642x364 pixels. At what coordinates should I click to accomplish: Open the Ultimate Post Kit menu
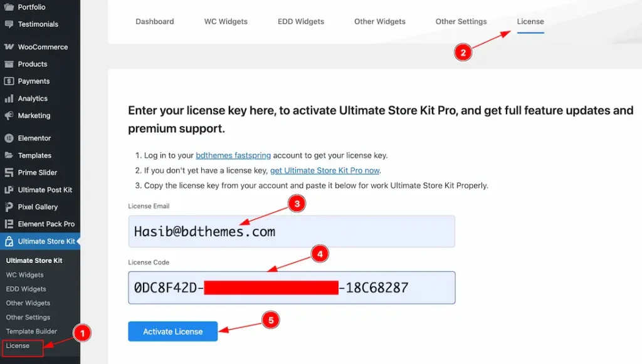pos(45,190)
